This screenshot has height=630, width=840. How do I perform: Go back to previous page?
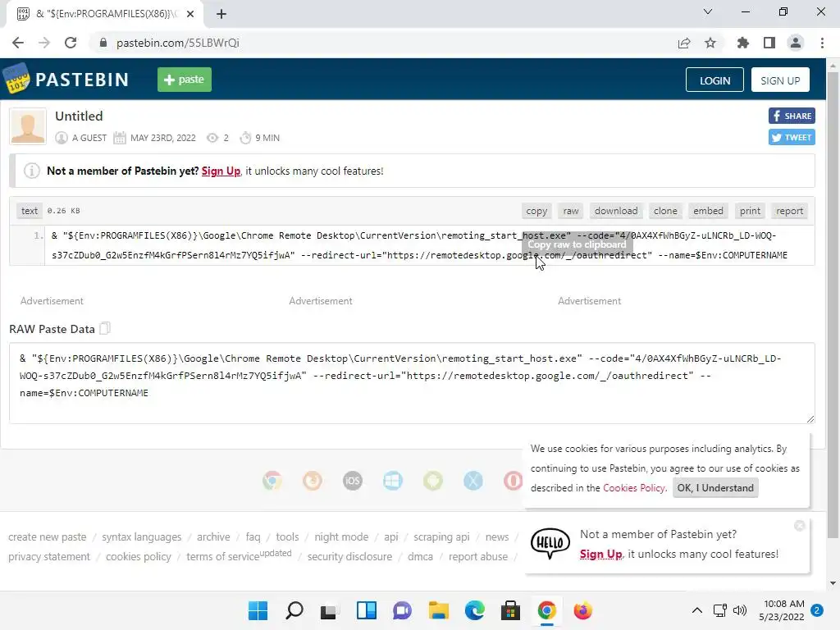point(18,43)
